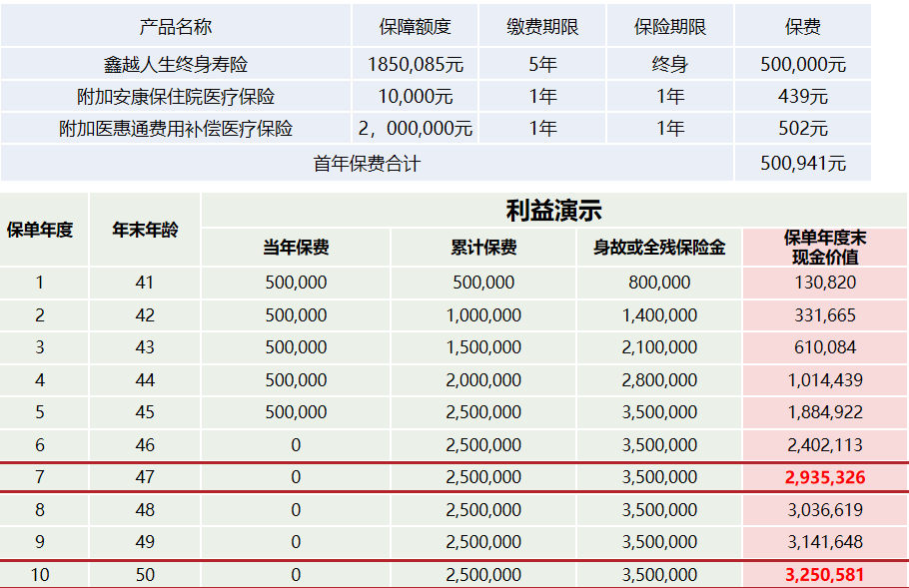The image size is (909, 588).
Task: Click the 累计保费 column header
Action: tap(483, 248)
